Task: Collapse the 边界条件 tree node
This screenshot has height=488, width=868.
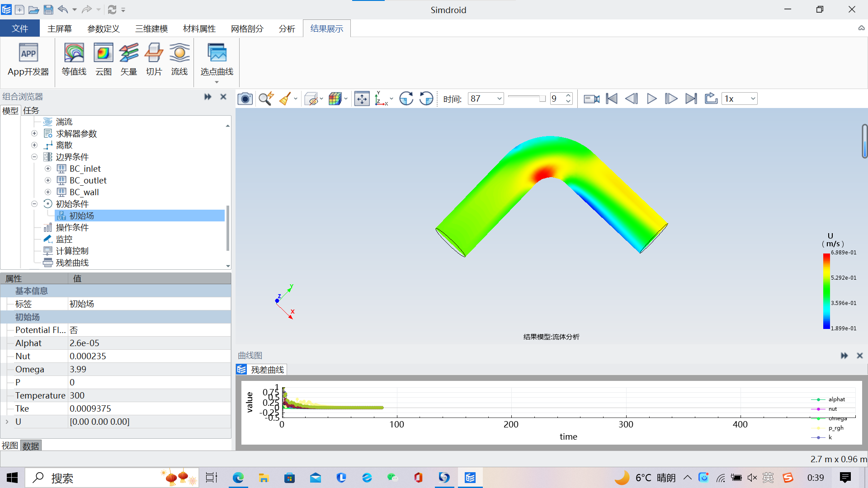Action: point(34,157)
